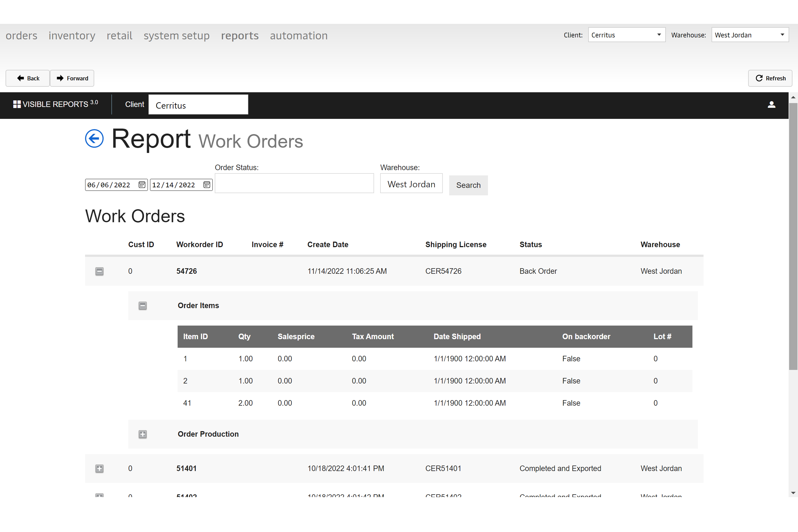This screenshot has width=798, height=532.
Task: Click the Back button
Action: coord(28,78)
